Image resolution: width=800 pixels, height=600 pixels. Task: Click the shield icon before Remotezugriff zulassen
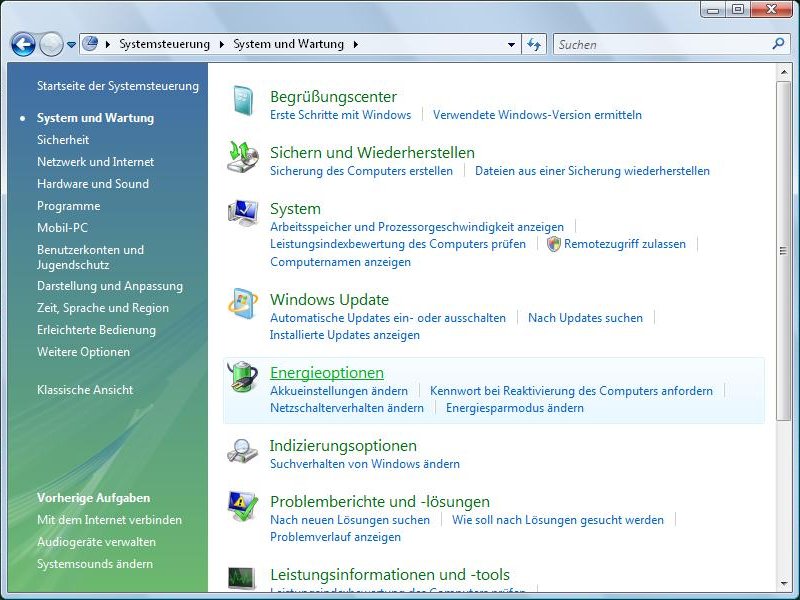click(x=554, y=244)
